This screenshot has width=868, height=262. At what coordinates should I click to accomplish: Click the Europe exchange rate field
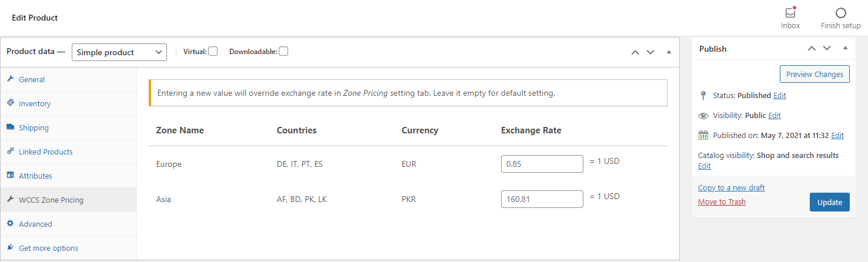click(542, 164)
